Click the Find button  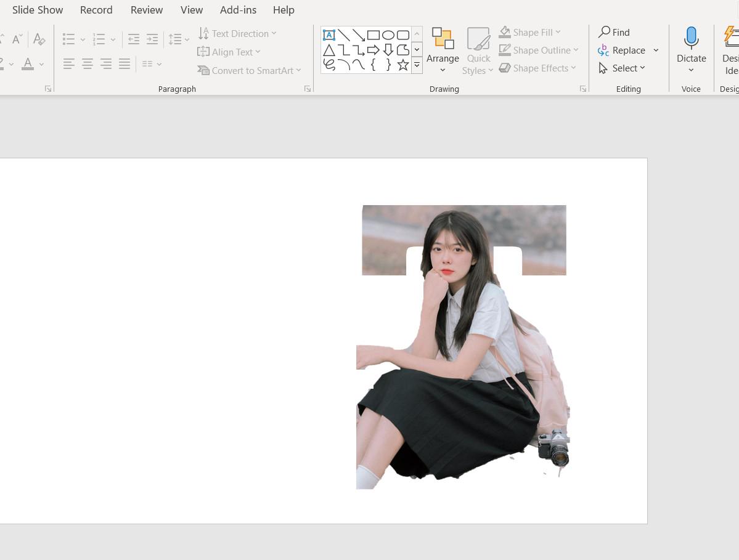point(614,32)
